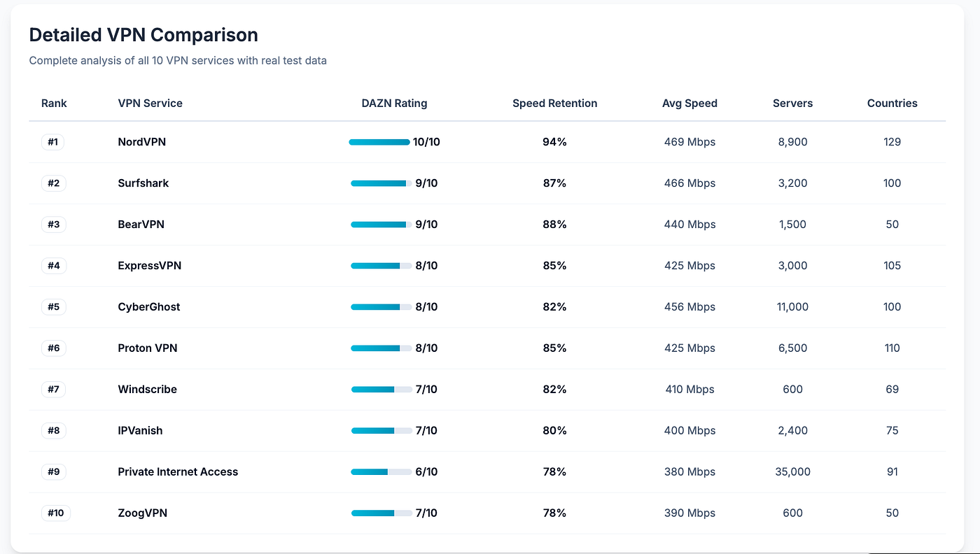The width and height of the screenshot is (980, 554).
Task: Click the #2 rank badge
Action: click(x=53, y=183)
